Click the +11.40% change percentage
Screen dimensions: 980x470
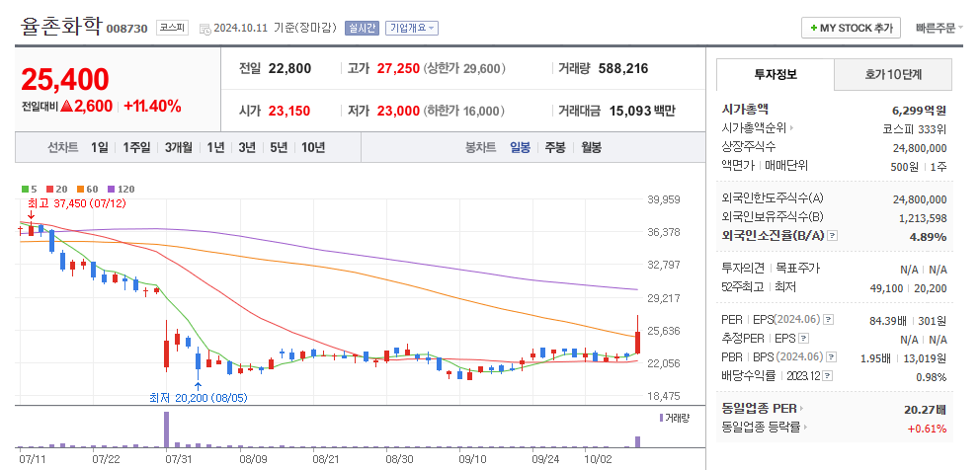(152, 107)
